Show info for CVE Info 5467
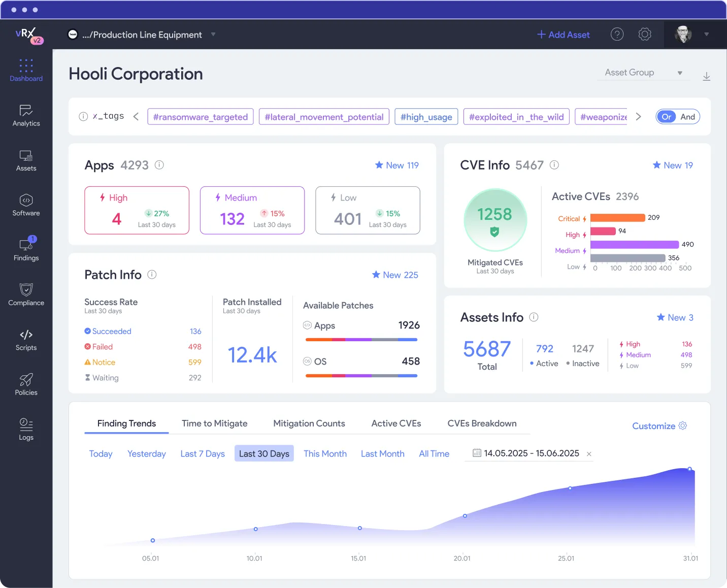This screenshot has width=727, height=588. [554, 165]
